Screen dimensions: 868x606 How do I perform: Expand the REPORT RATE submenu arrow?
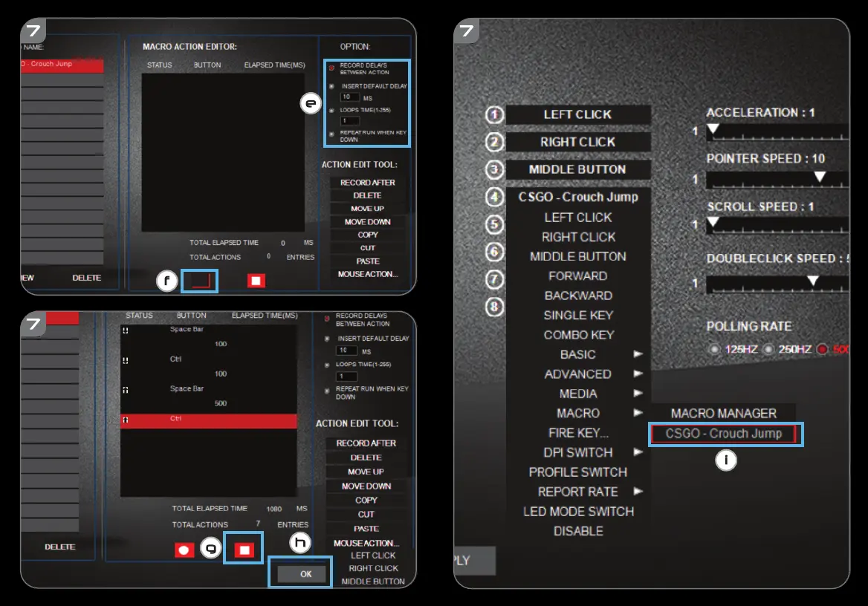click(x=638, y=492)
